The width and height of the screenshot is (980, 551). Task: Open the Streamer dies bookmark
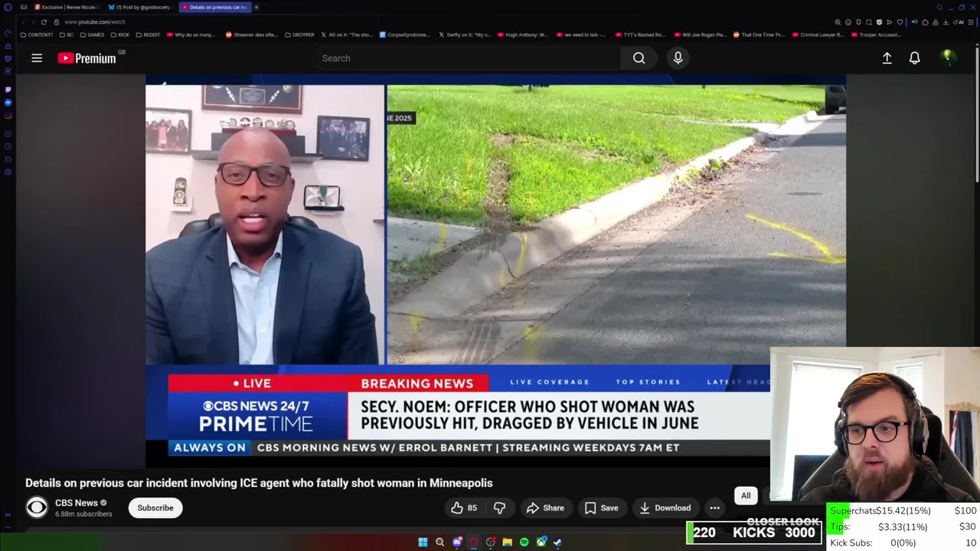coord(251,34)
